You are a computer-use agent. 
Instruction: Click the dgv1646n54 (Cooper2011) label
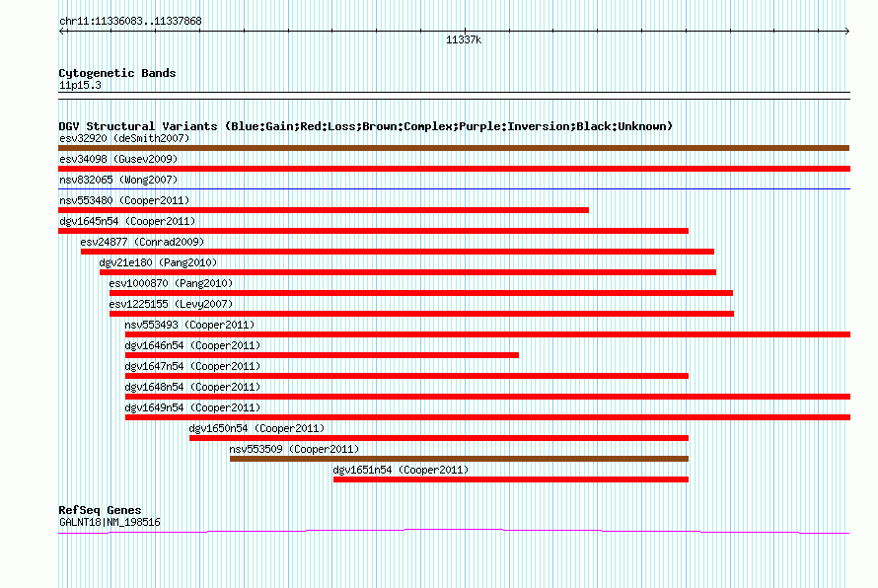[x=192, y=345]
